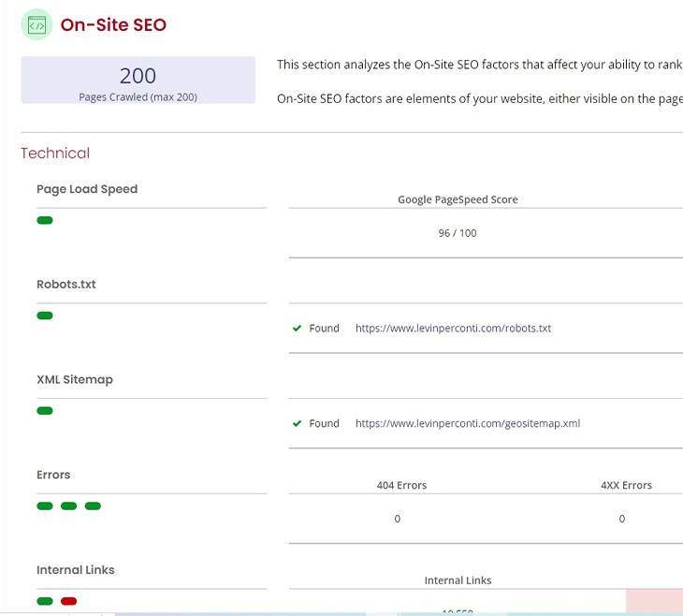Click the red status pill under Internal Links
This screenshot has height=616, width=683.
68,601
